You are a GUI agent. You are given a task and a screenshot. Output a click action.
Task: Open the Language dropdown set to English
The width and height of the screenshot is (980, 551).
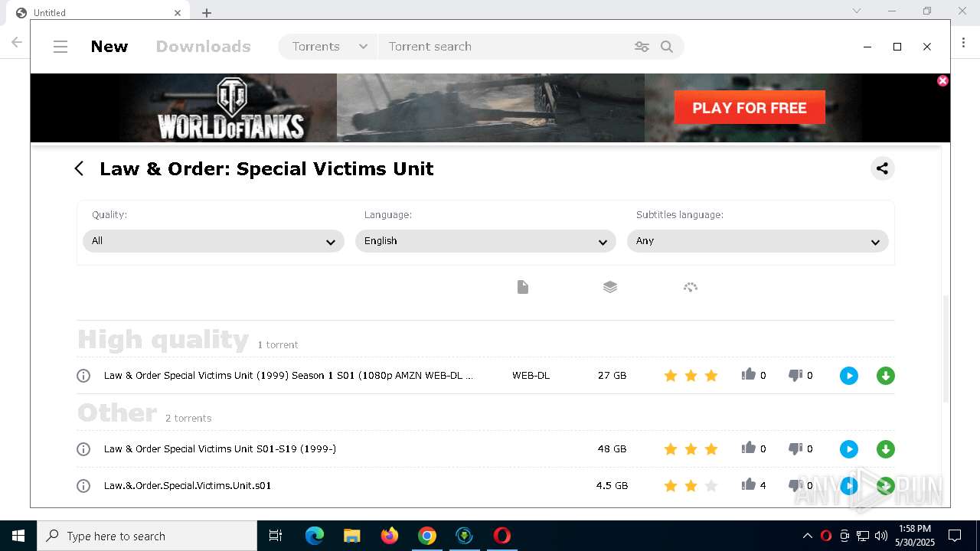click(485, 241)
